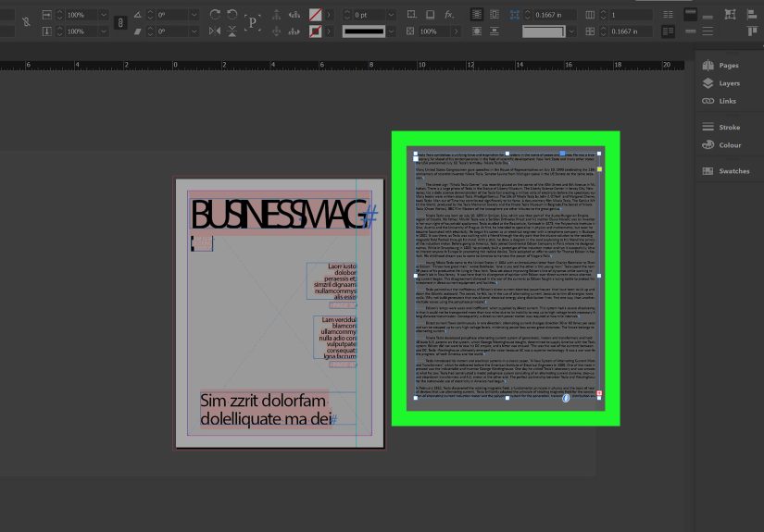Open the stroke weight 0 pt dropdown
This screenshot has height=532, width=764.
[x=391, y=15]
